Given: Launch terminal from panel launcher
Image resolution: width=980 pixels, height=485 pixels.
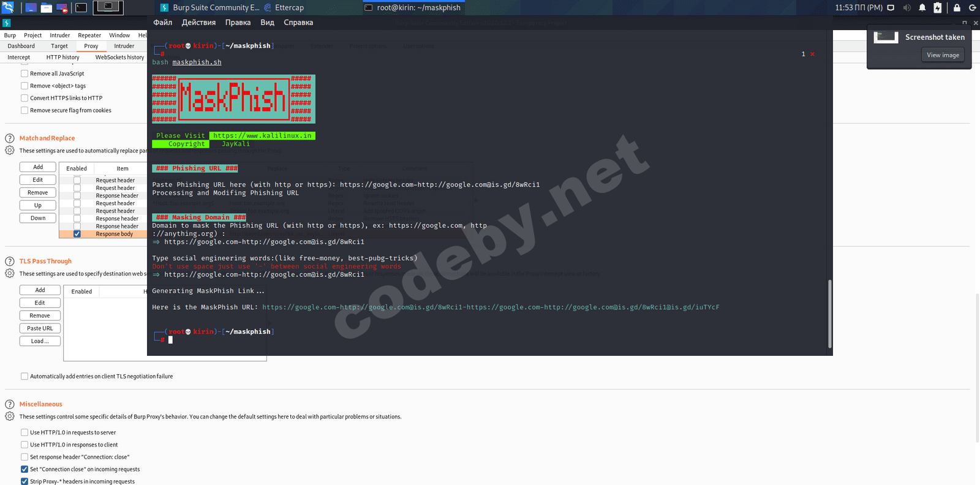Looking at the screenshot, I should pos(81,7).
